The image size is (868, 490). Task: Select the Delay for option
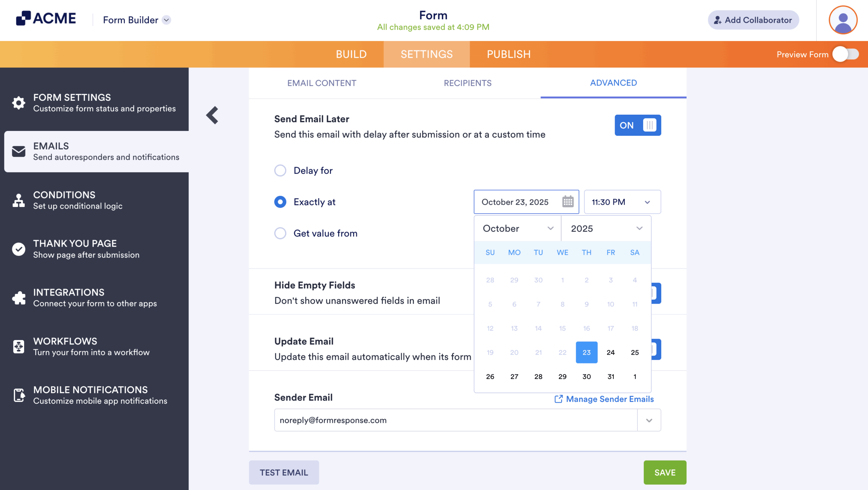click(x=280, y=170)
